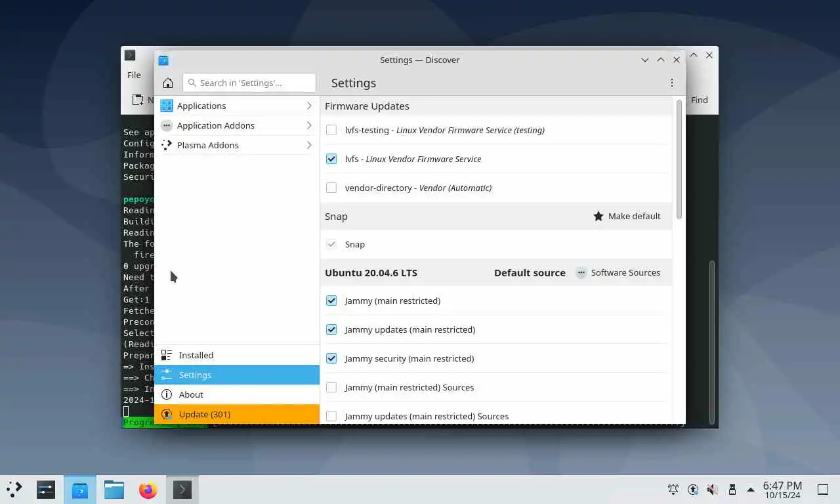Click the Plasma Addons category icon

(167, 145)
